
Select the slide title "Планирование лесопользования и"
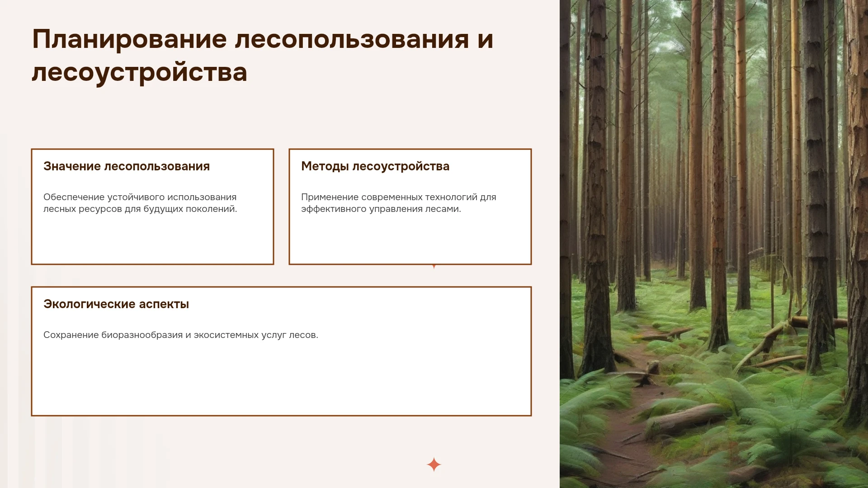[x=263, y=39]
